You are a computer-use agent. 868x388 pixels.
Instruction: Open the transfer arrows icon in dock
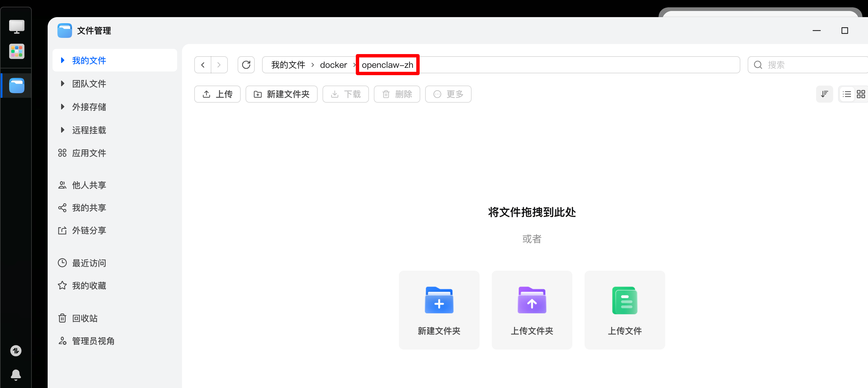coord(16,351)
